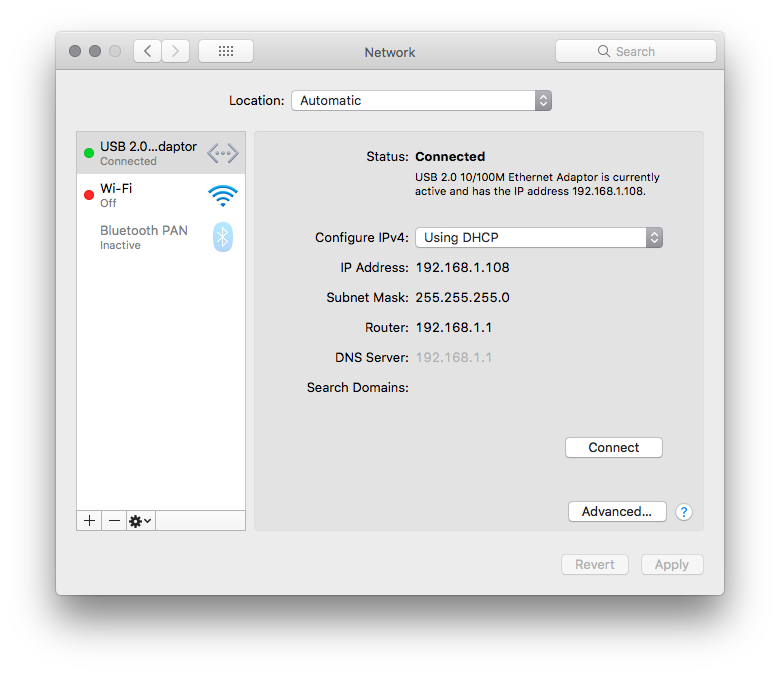Click the red status dot for Wi-Fi
Screen dimensions: 780x675
pos(89,195)
